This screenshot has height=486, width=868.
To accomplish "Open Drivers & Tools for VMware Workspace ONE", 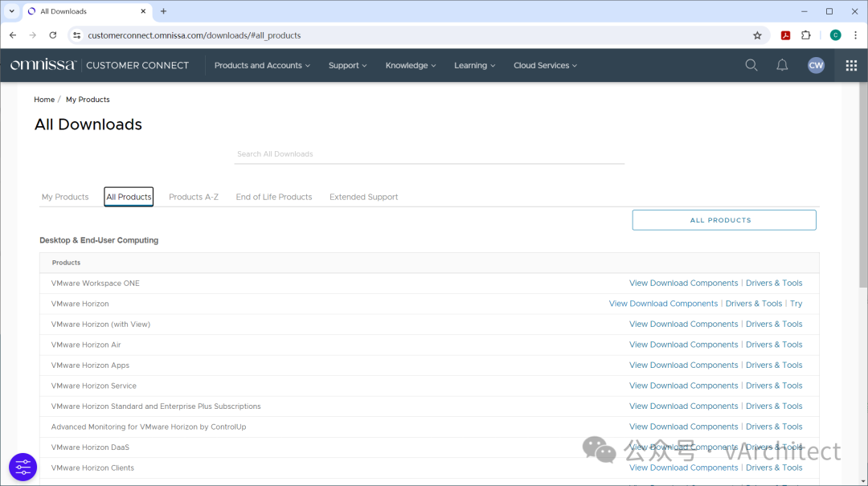I will (774, 283).
